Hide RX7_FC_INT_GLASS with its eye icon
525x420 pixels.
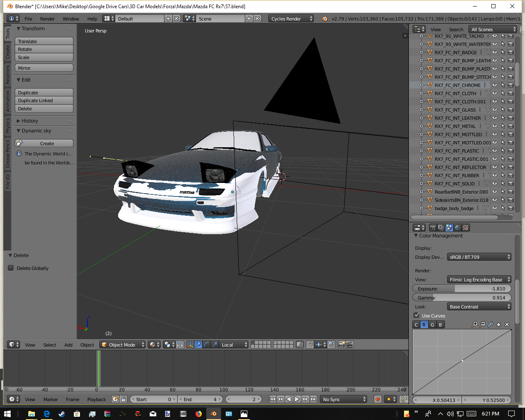coord(495,110)
